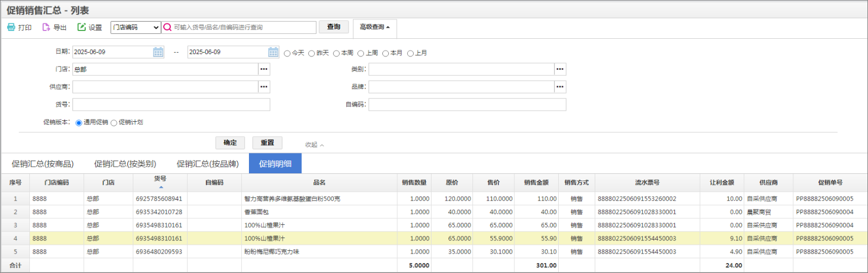Choose 通用促销 promotion version
Viewport: 868px width, 273px height.
79,123
